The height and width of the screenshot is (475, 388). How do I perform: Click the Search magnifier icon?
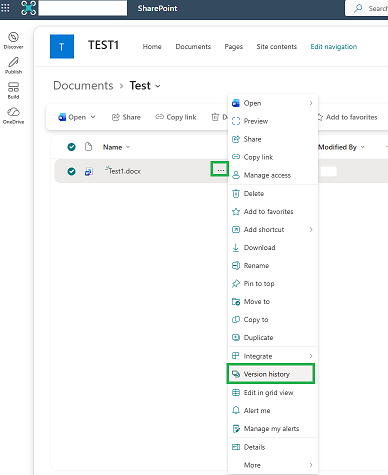point(358,8)
